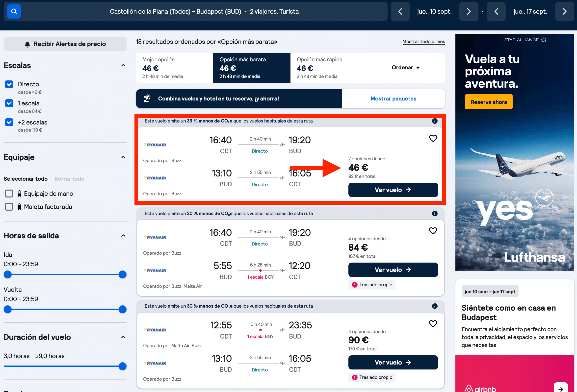Click the Traslado propio warning under 90 €
The width and height of the screenshot is (577, 392).
pos(372,377)
